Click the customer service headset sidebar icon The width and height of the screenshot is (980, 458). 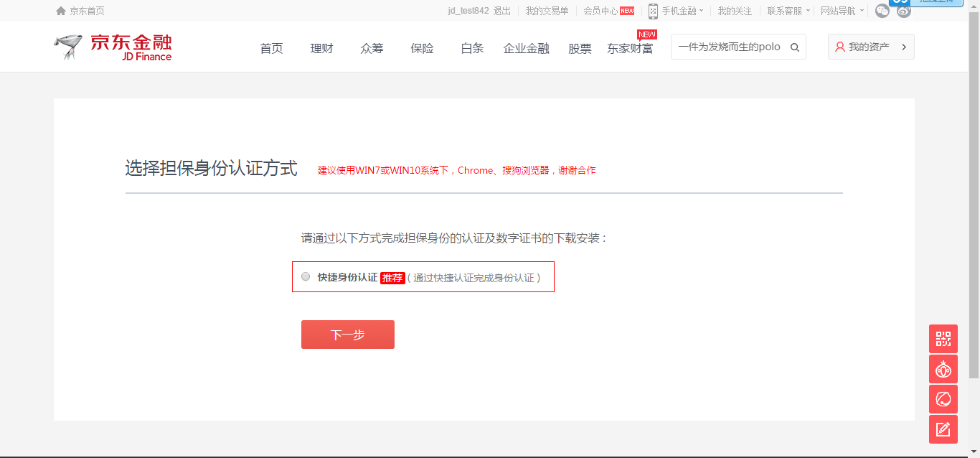click(943, 399)
